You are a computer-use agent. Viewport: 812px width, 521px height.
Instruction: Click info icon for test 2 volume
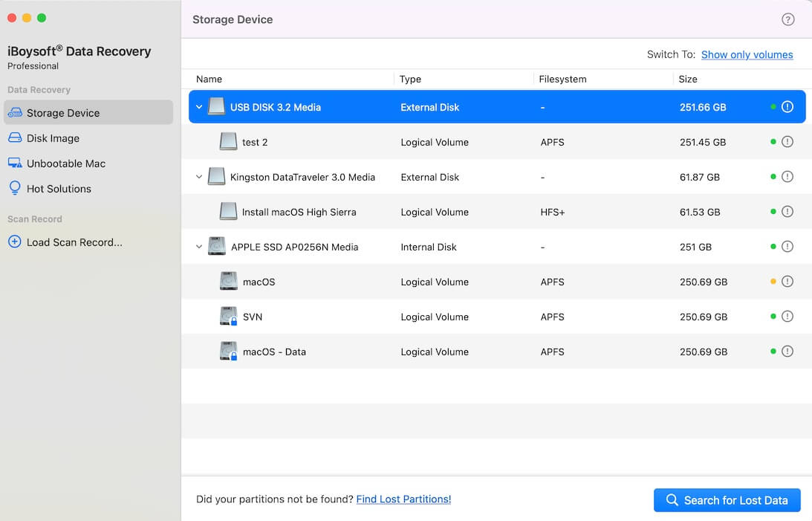pyautogui.click(x=787, y=141)
